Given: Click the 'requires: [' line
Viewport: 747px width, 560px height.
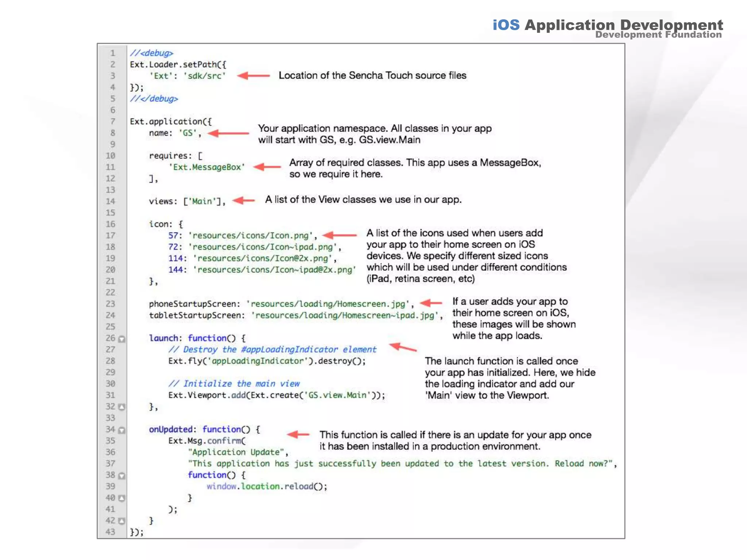Looking at the screenshot, I should point(176,156).
